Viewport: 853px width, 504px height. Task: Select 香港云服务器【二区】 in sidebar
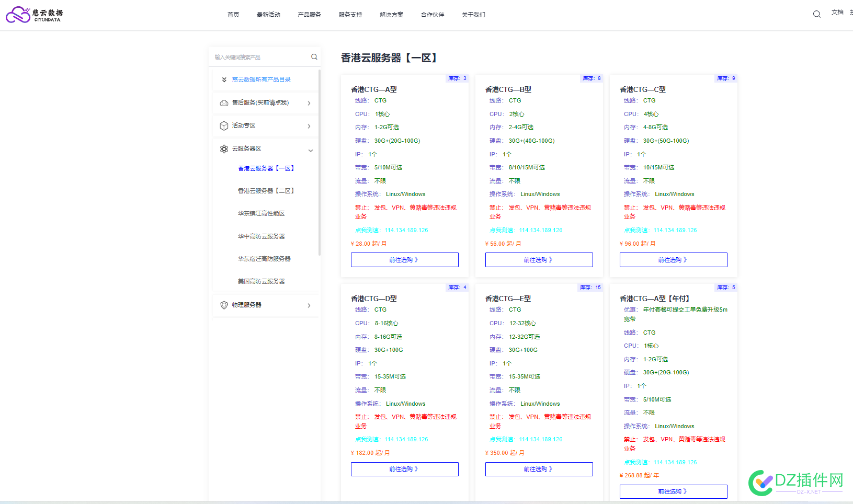[266, 191]
